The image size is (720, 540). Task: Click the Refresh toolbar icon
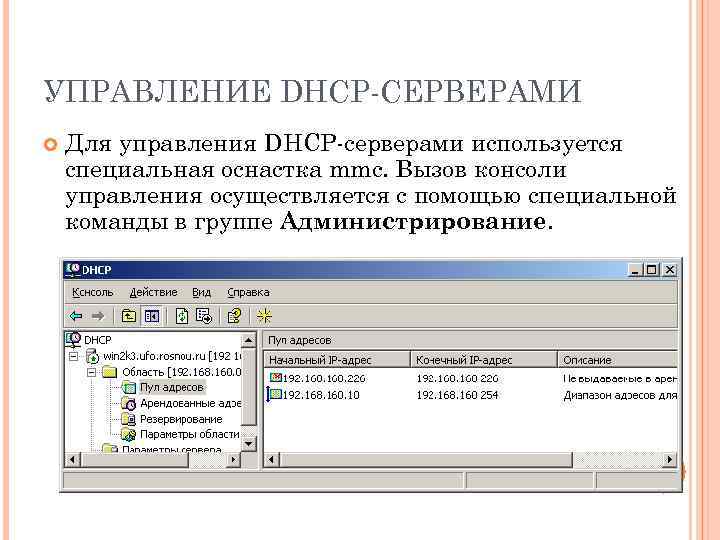tap(182, 316)
